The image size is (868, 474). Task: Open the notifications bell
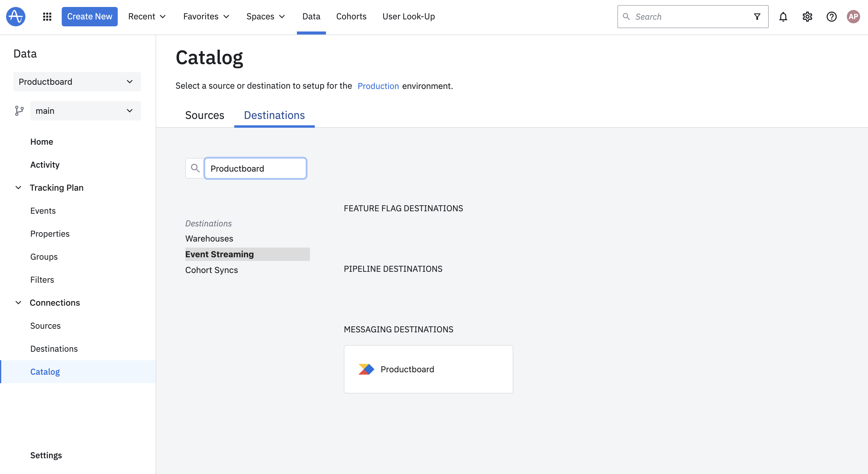coord(783,17)
